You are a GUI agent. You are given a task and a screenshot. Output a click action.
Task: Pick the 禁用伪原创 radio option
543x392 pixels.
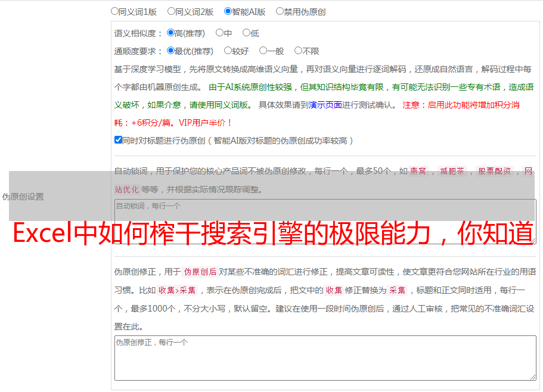(x=280, y=11)
